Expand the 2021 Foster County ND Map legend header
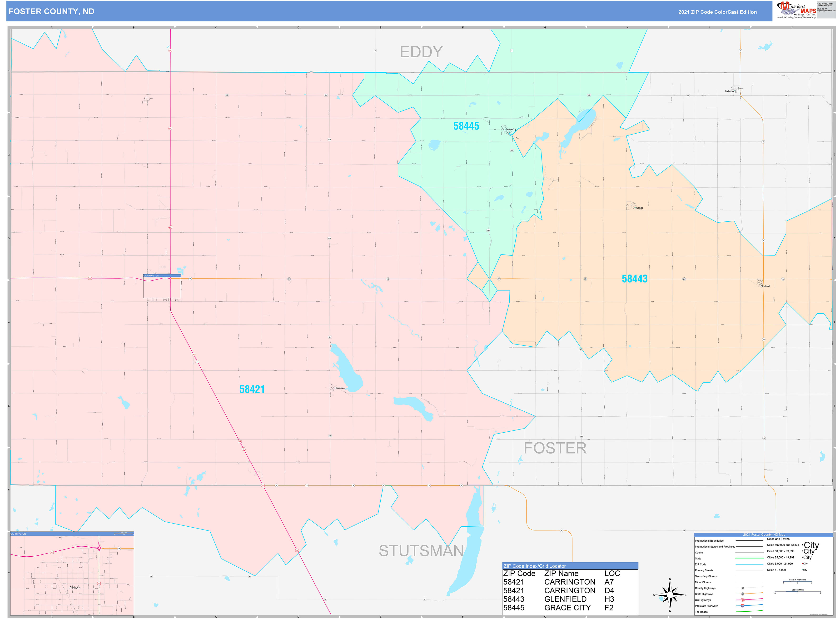Screen dimensions: 840x619 click(x=764, y=535)
